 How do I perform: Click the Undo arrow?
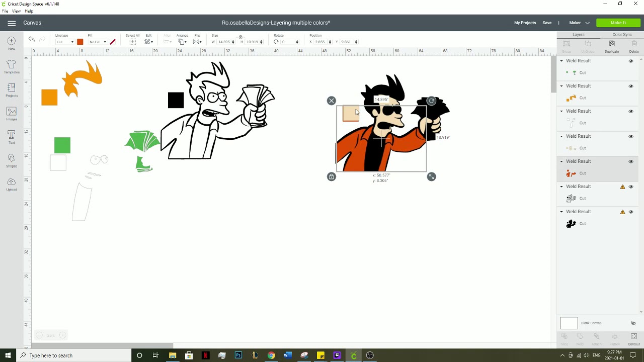point(31,39)
